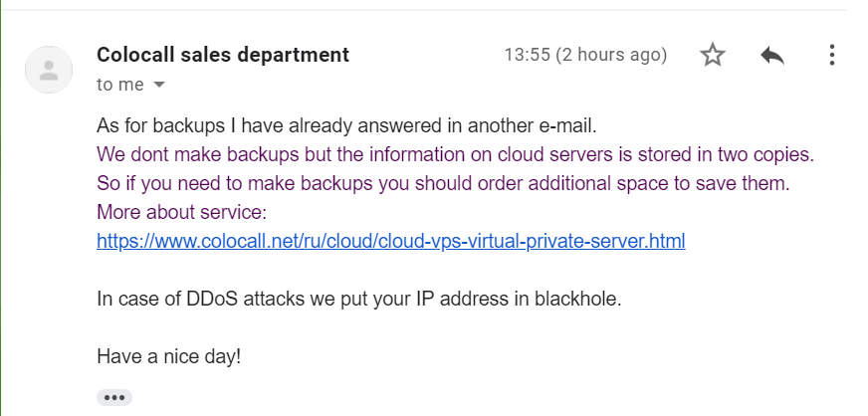This screenshot has width=868, height=416.
Task: Star the Colocall sales department email
Action: (713, 55)
